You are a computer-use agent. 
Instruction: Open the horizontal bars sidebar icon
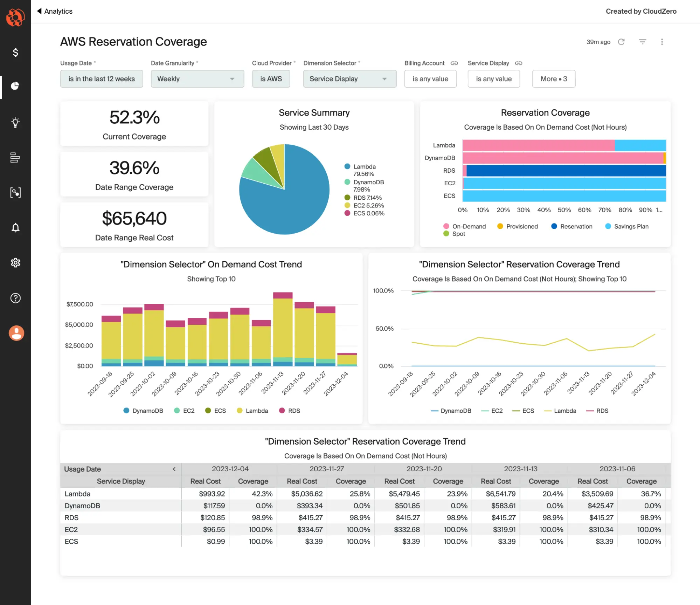click(x=15, y=158)
